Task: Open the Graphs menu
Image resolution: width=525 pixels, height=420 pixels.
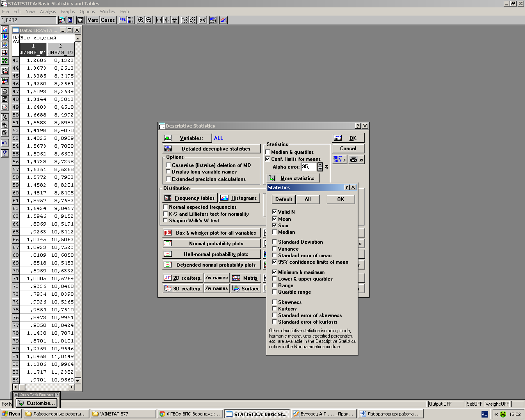Action: click(x=68, y=11)
